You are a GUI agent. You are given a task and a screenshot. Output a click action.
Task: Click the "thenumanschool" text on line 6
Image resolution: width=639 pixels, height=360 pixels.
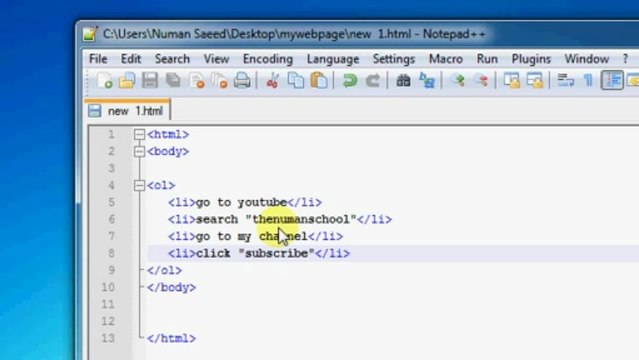click(x=301, y=219)
